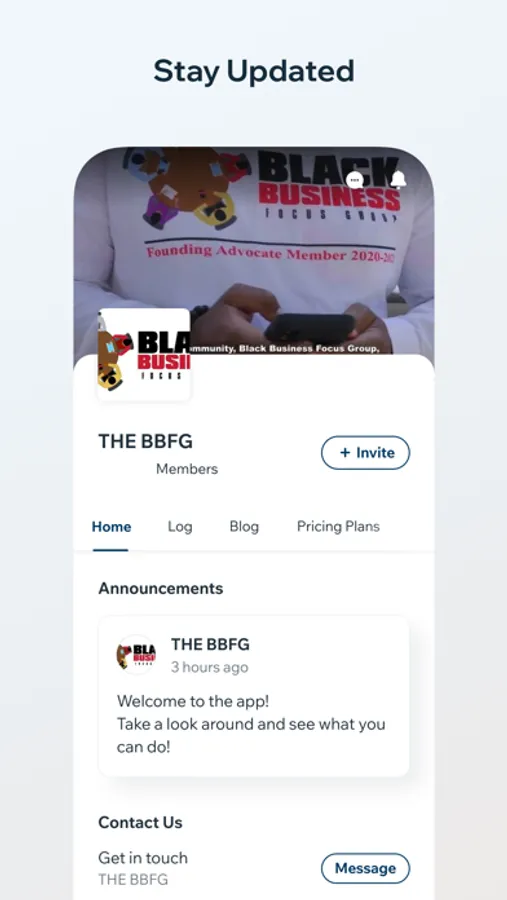This screenshot has width=507, height=900.
Task: Click the Black Business Focus Group cover image
Action: pos(254,250)
